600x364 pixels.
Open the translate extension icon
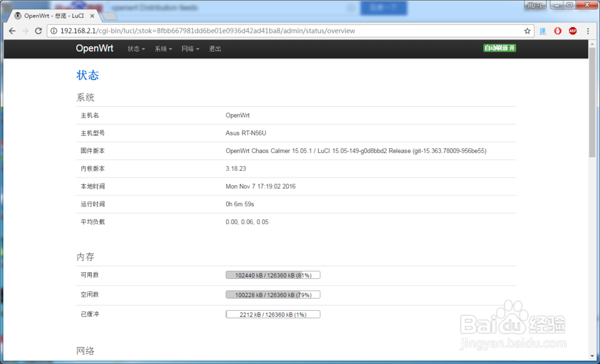coord(542,31)
